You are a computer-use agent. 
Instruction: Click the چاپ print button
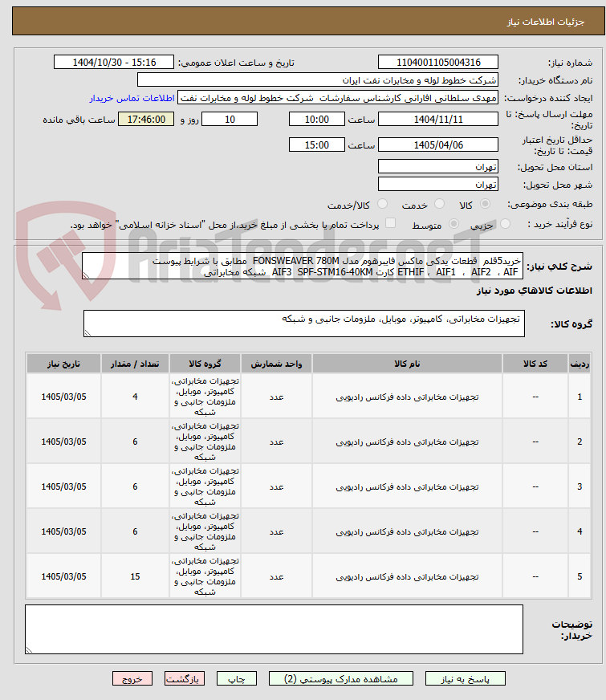237,678
